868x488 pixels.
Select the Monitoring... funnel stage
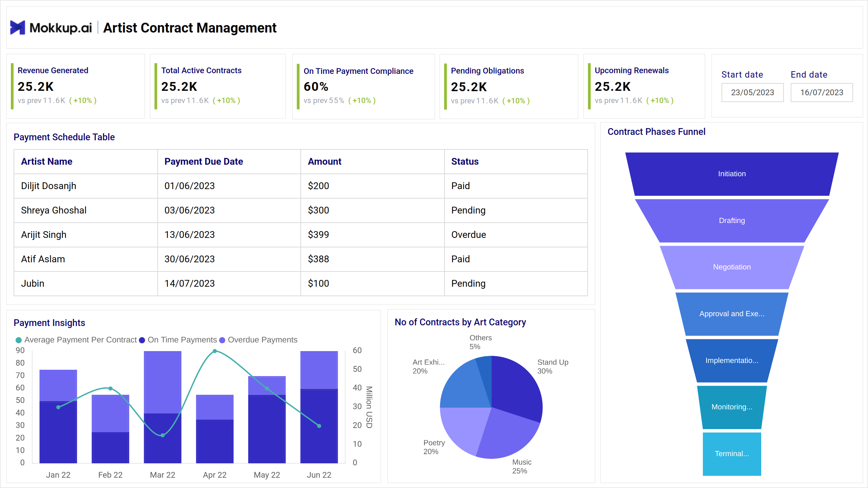coord(732,407)
